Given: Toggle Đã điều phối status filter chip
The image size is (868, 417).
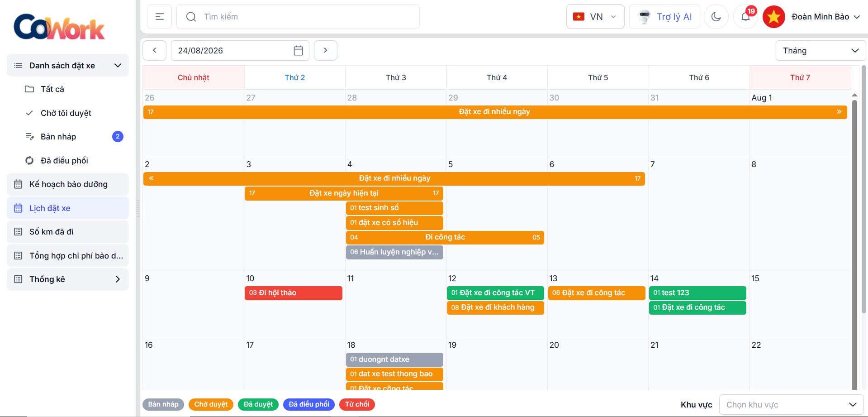Looking at the screenshot, I should coord(309,404).
